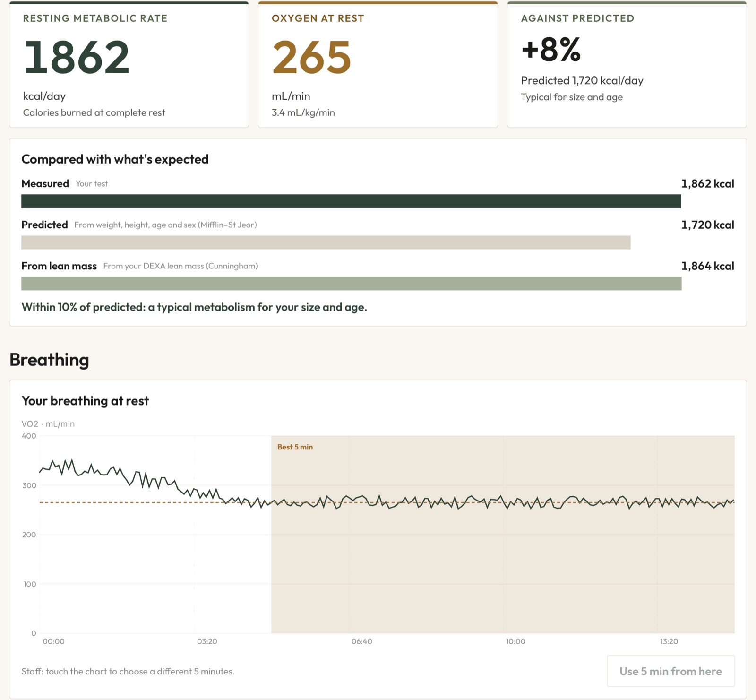Click the 265 oxygen at rest value
This screenshot has height=700, width=756.
[x=311, y=57]
